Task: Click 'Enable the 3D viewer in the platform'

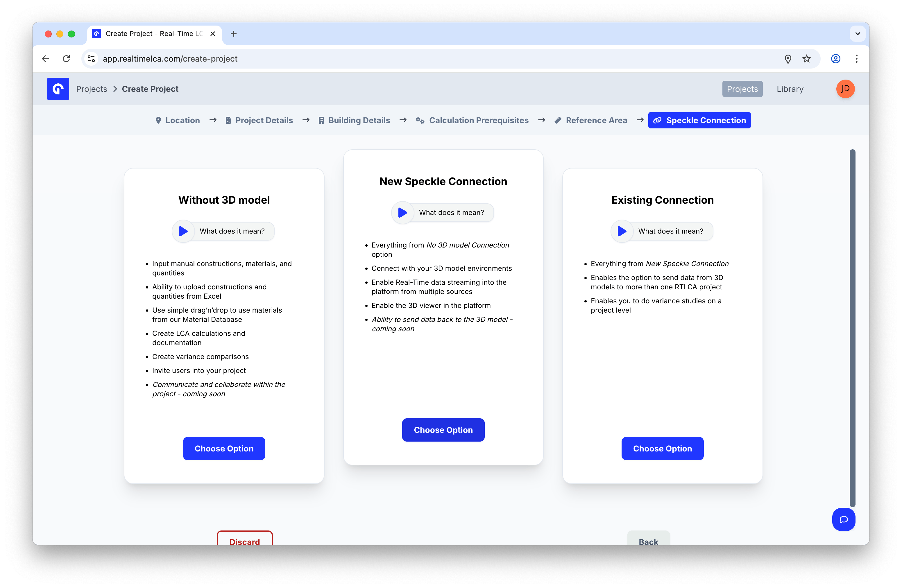Action: 431,305
